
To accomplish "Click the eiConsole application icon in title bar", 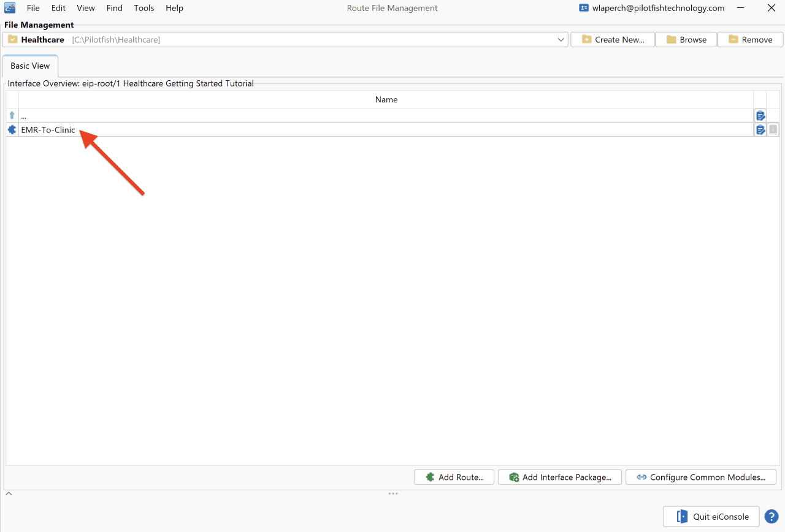I will 10,8.
